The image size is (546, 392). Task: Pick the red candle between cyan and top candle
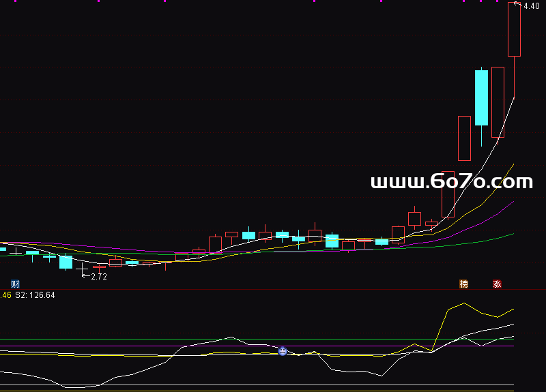498,102
